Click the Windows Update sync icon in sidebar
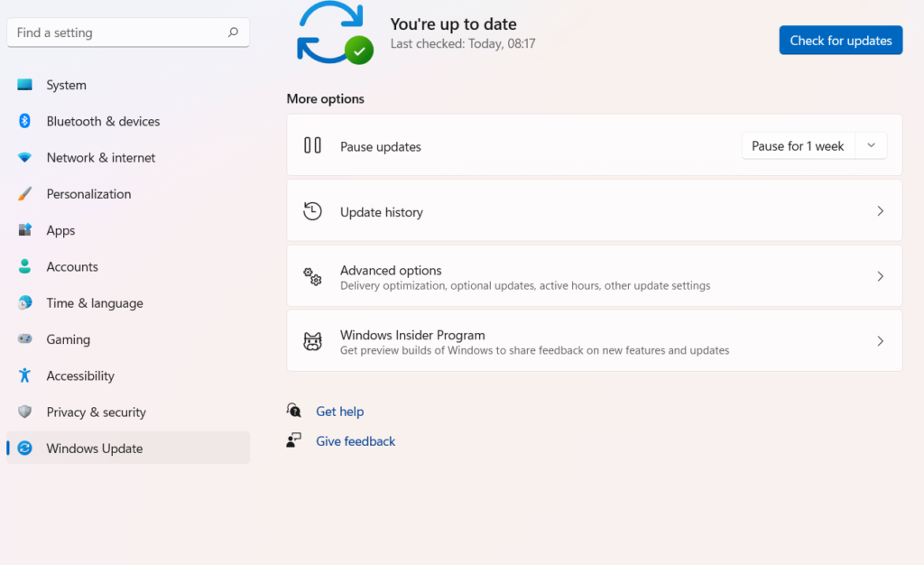This screenshot has width=924, height=565. coord(24,449)
